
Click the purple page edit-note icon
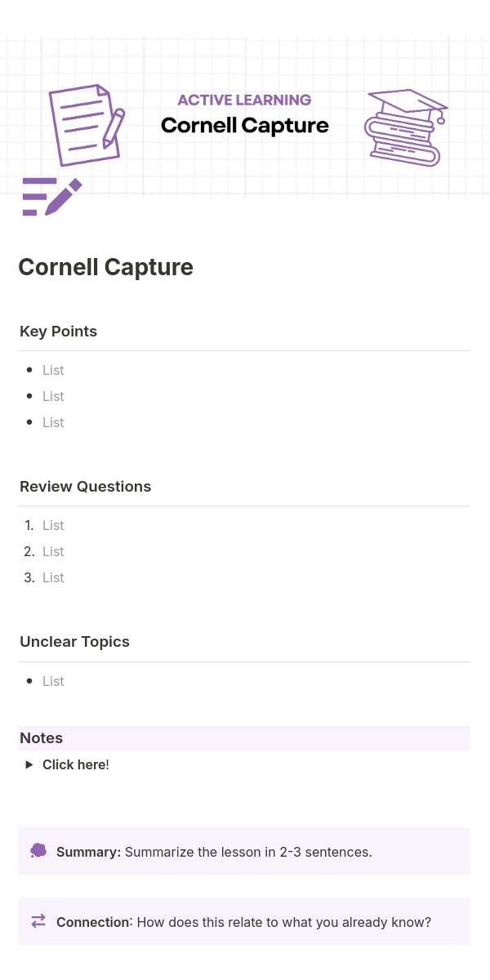click(x=51, y=197)
